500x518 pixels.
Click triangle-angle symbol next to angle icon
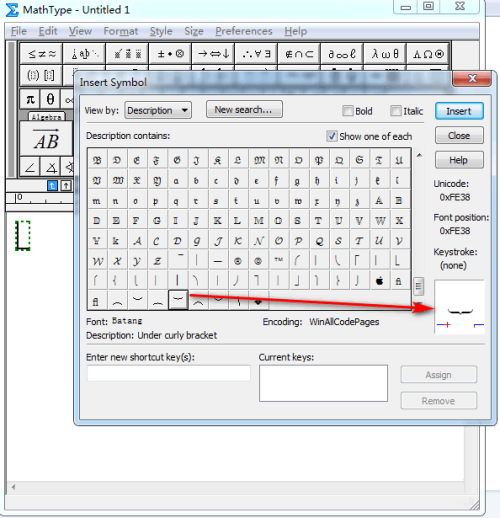pos(51,167)
